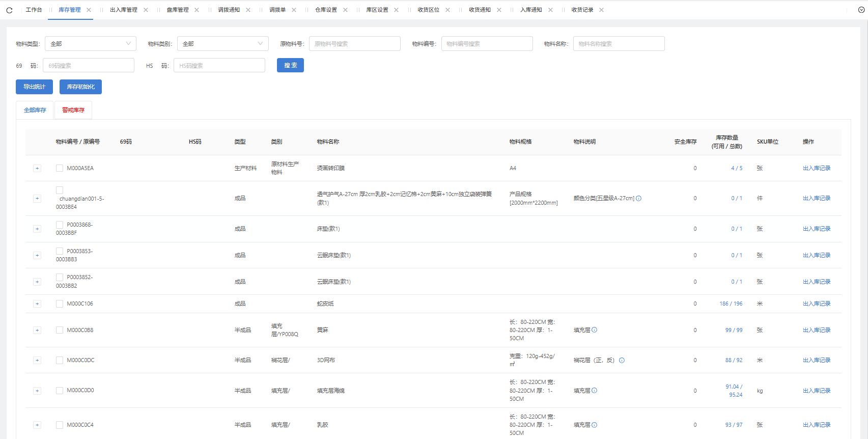The width and height of the screenshot is (868, 439).
Task: Tick checkbox for M000C106
Action: tap(60, 304)
